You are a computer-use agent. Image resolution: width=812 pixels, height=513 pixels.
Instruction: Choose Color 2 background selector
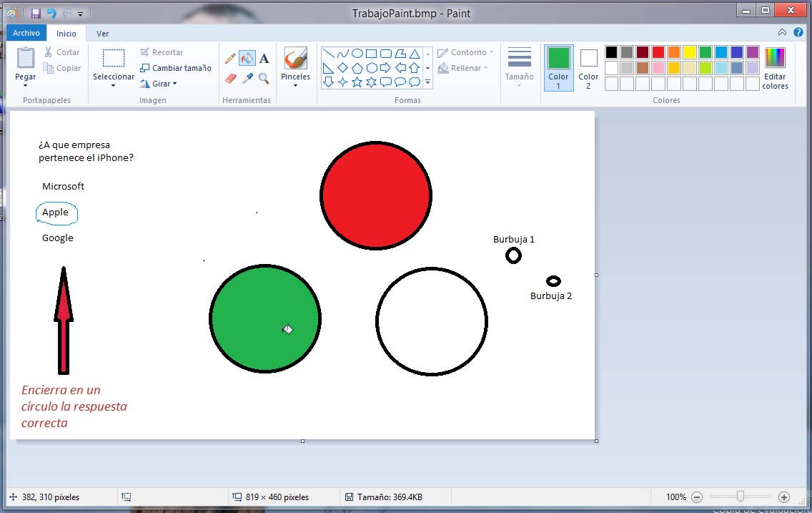588,68
